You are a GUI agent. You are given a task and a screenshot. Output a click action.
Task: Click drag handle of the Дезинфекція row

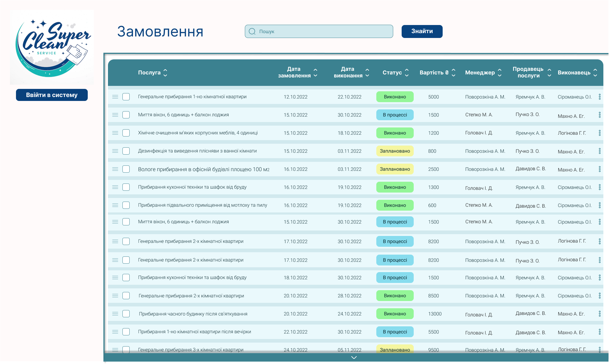click(x=115, y=151)
